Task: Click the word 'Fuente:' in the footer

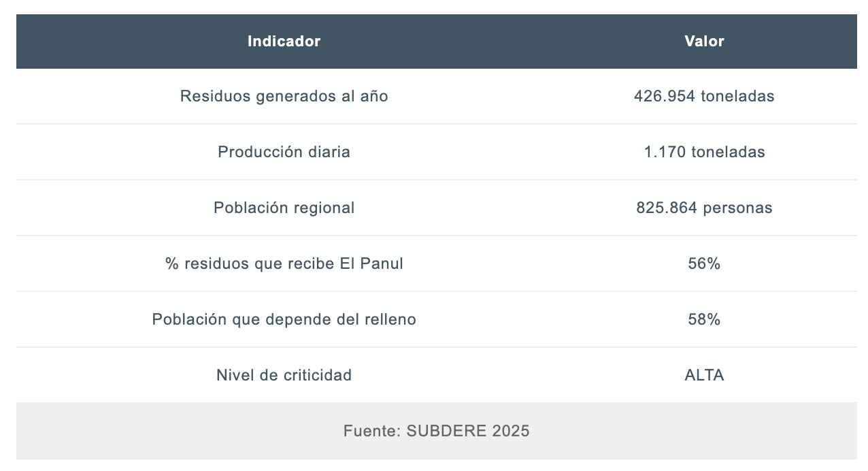Action: click(371, 431)
